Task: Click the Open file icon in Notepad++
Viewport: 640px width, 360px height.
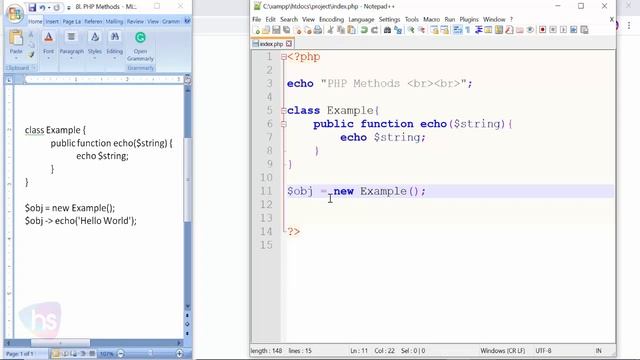Action: click(266, 30)
